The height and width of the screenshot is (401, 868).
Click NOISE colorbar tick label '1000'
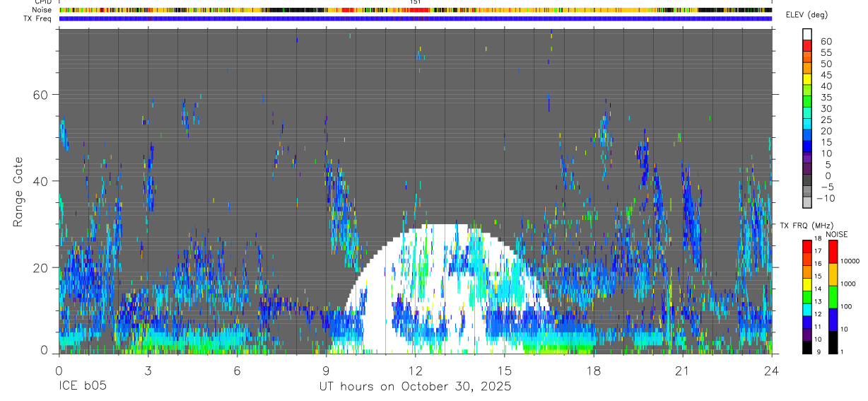[x=848, y=284]
